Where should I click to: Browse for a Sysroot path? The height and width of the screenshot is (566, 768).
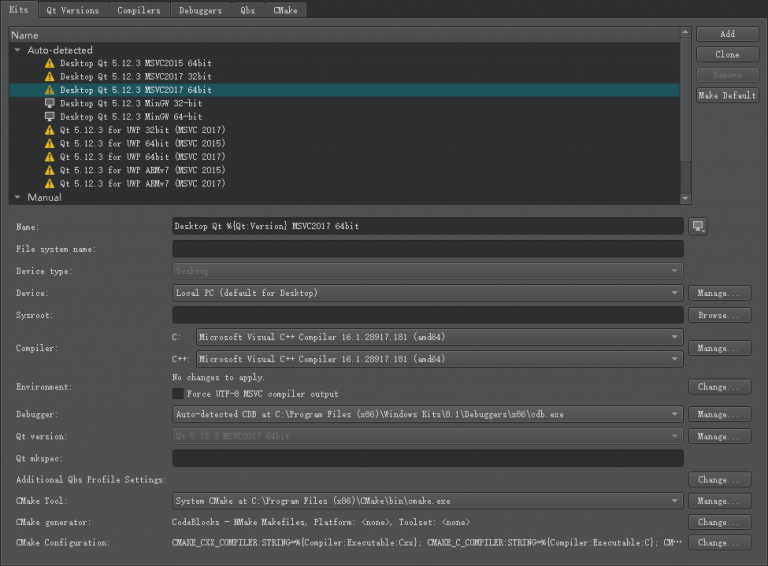coord(720,315)
